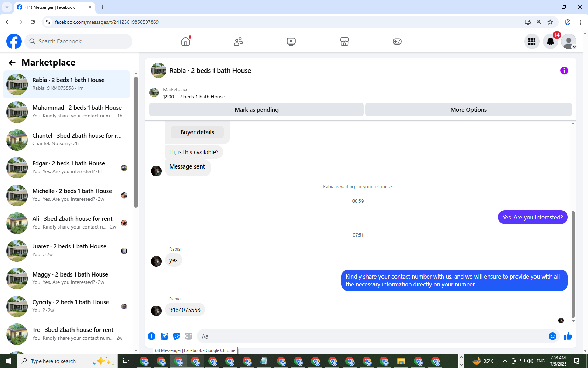Viewport: 588px width, 368px height.
Task: Open the $900 – 2 beds 1 bath House listing
Action: [x=194, y=97]
